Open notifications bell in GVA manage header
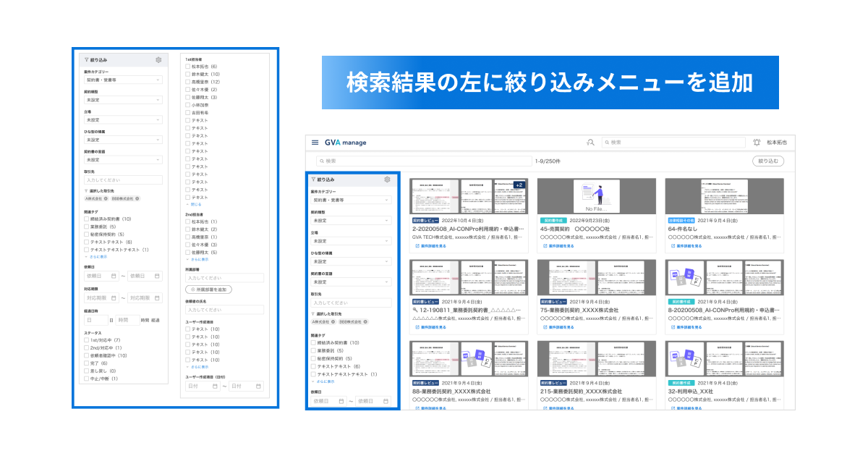This screenshot has height=456, width=868. click(757, 143)
